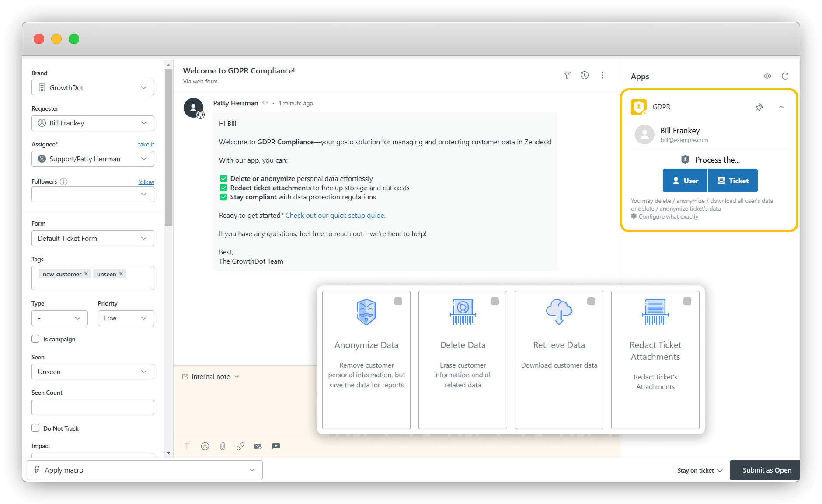
Task: Open the Requester Bill Frankey dropdown
Action: coord(93,123)
